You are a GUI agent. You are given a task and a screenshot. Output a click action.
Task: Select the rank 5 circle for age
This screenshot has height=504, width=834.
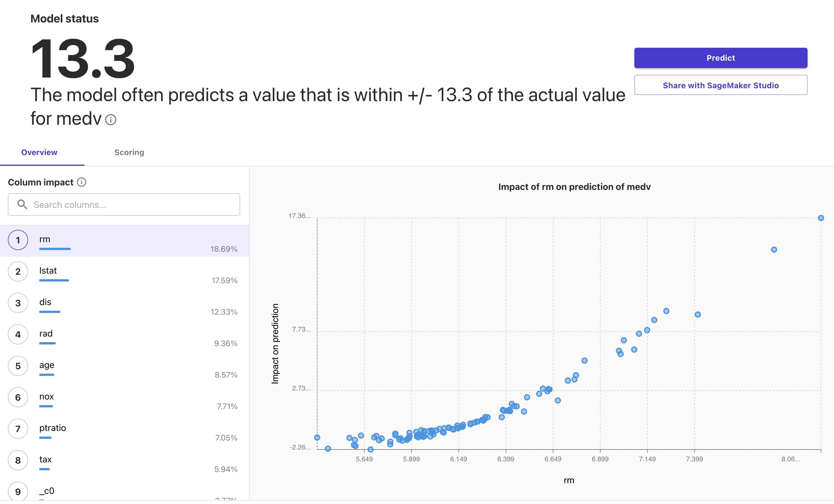point(18,366)
